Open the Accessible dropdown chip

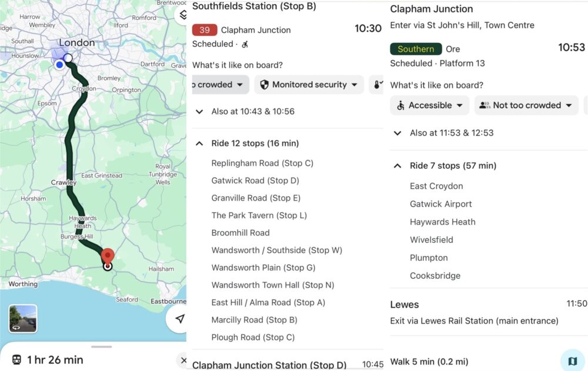point(429,105)
